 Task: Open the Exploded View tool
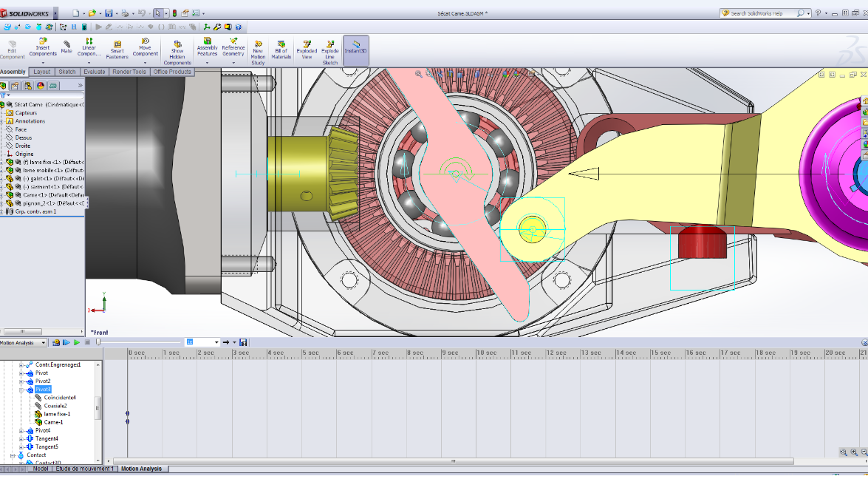click(x=307, y=45)
